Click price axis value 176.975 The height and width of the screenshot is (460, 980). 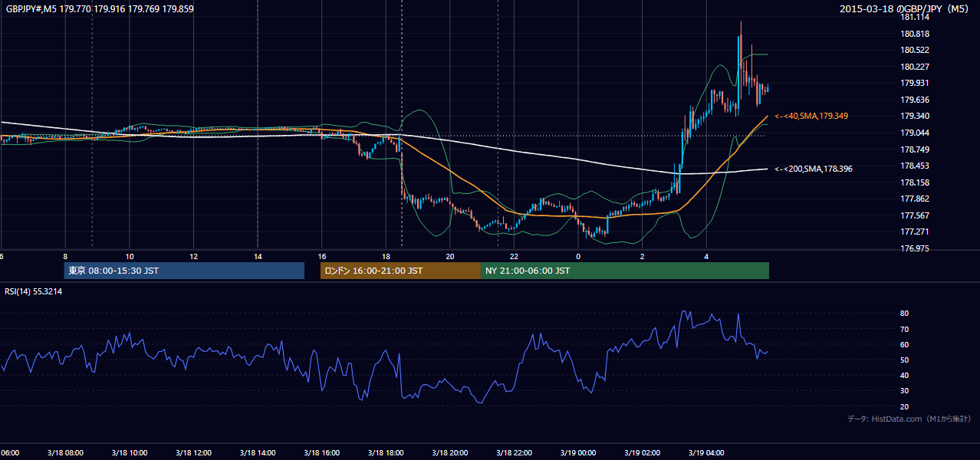coord(916,248)
